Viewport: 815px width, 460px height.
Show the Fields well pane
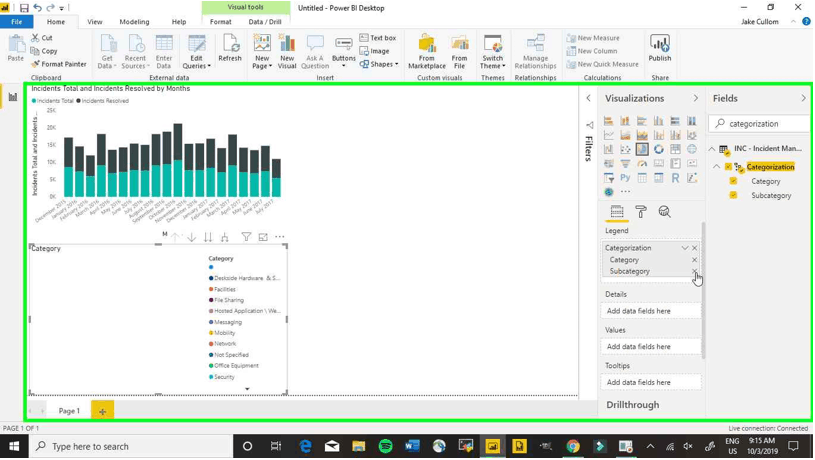[x=617, y=212]
